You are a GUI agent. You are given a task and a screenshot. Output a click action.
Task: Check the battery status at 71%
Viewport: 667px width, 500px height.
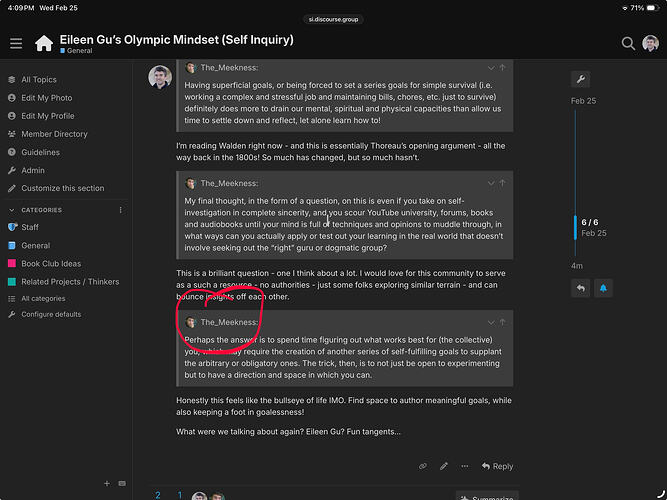tap(644, 8)
